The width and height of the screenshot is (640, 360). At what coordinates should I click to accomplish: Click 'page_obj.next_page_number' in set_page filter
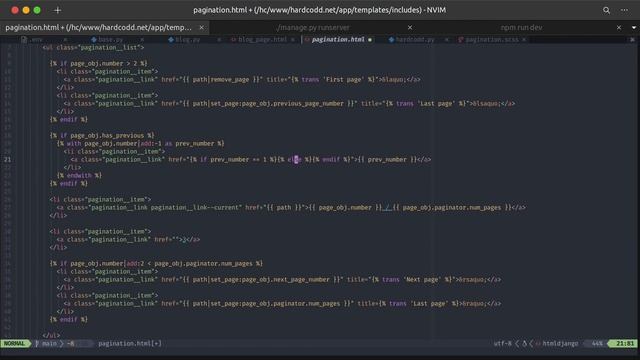coord(287,280)
